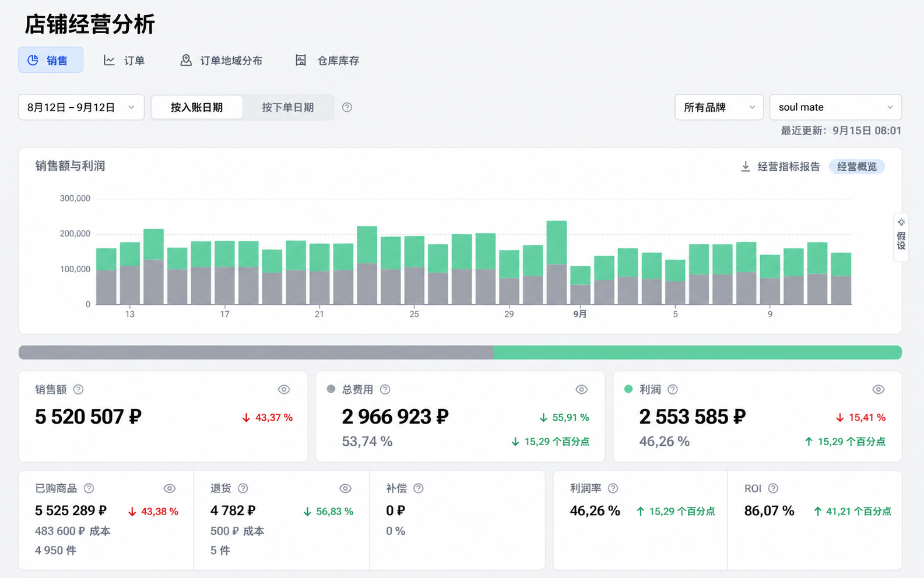Open the 8月12日 – 9月12日 date range dropdown

(x=82, y=107)
